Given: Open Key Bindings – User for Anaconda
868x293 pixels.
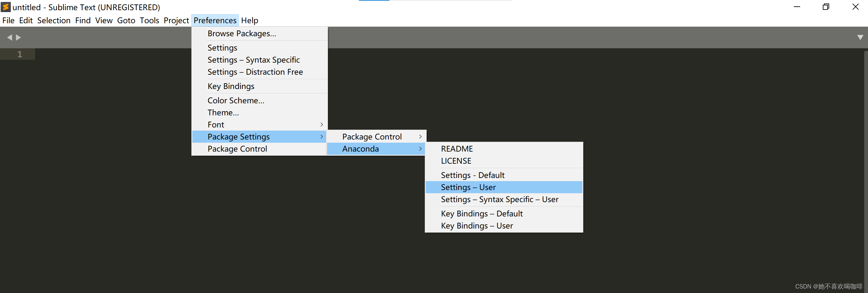Looking at the screenshot, I should tap(504, 225).
